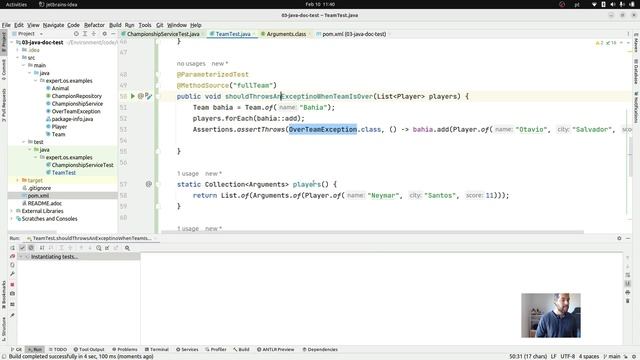Select the OverTeamException class in tree
640x360 pixels.
[76, 111]
